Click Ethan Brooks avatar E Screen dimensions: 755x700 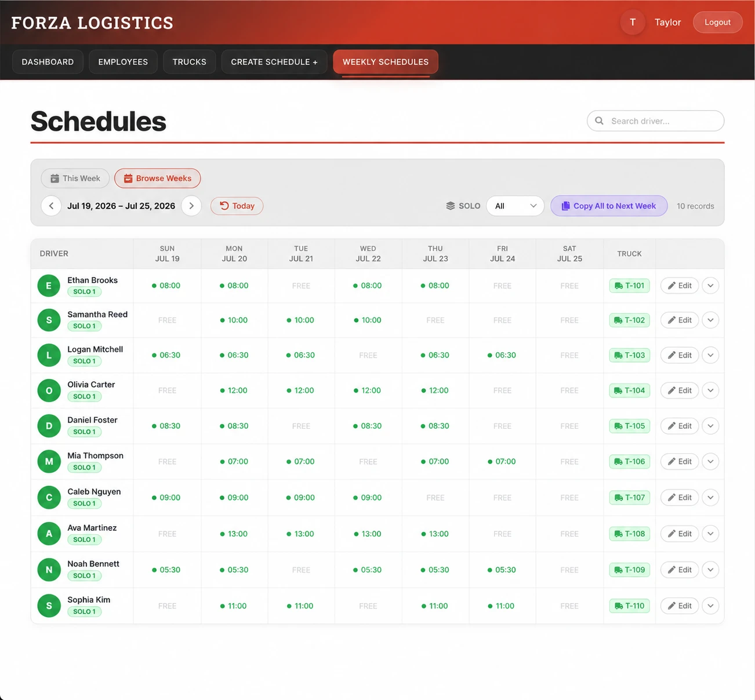click(x=49, y=286)
